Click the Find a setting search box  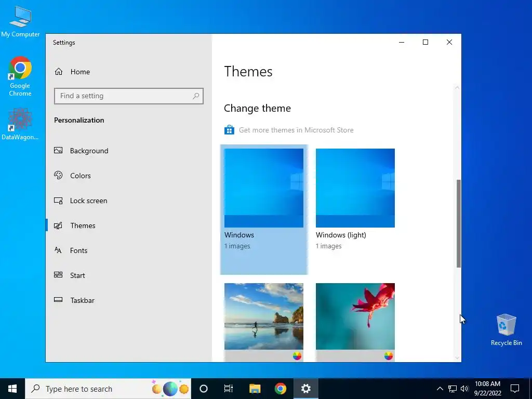click(129, 96)
